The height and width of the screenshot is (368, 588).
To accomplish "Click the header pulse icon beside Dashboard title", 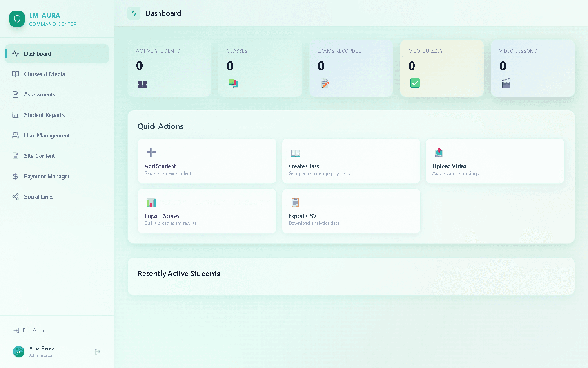I will pos(134,13).
